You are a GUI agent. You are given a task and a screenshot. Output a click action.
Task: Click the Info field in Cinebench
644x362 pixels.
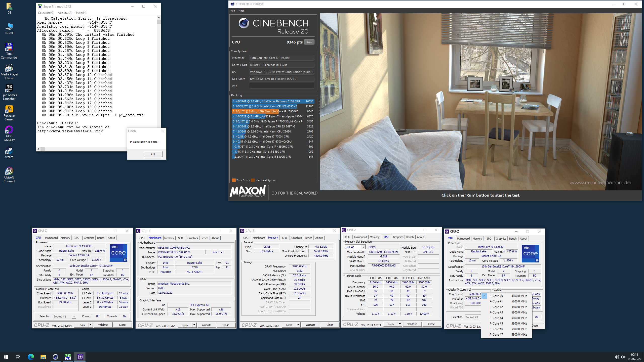coord(281,86)
